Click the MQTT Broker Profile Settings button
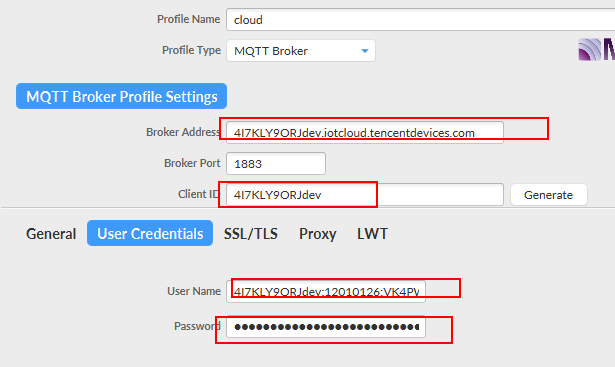This screenshot has width=615, height=367. click(x=122, y=96)
